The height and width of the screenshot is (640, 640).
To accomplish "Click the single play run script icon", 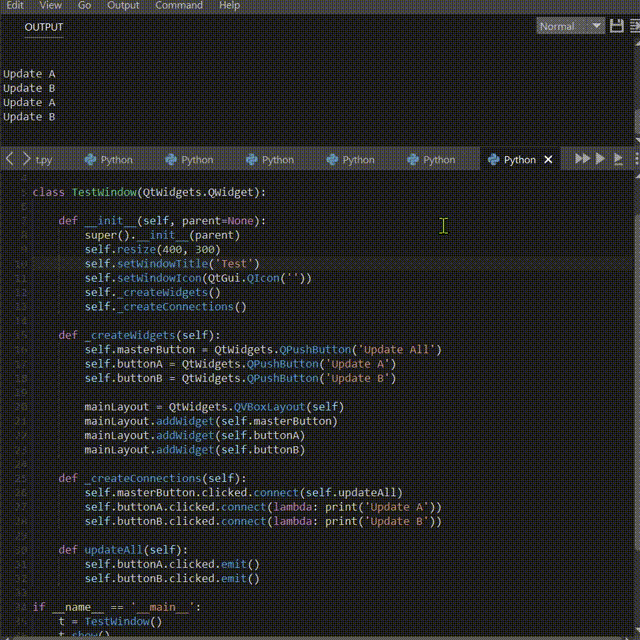I will [600, 158].
